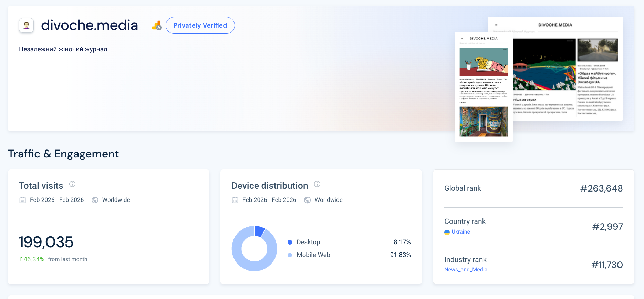Click the Worldwide label under Device distribution
Screen dimensions: 644x299
point(329,200)
